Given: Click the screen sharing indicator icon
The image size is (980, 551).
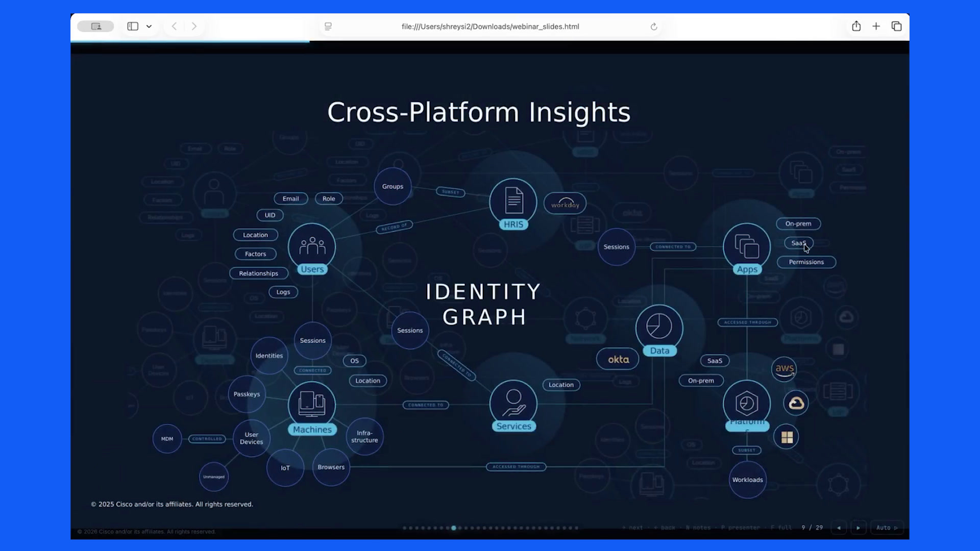Looking at the screenshot, I should pyautogui.click(x=95, y=26).
